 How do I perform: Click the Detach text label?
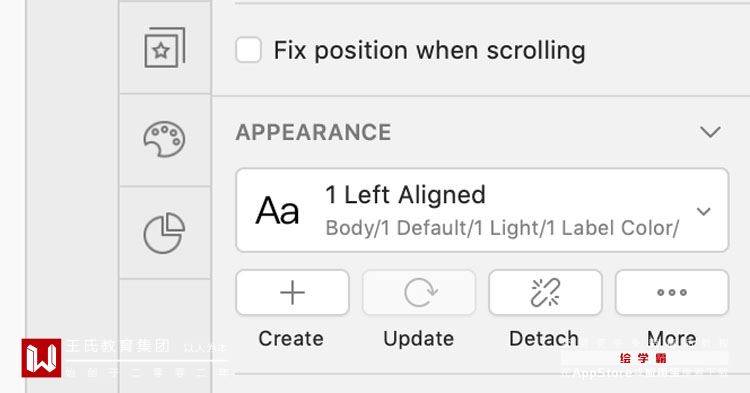(x=544, y=339)
